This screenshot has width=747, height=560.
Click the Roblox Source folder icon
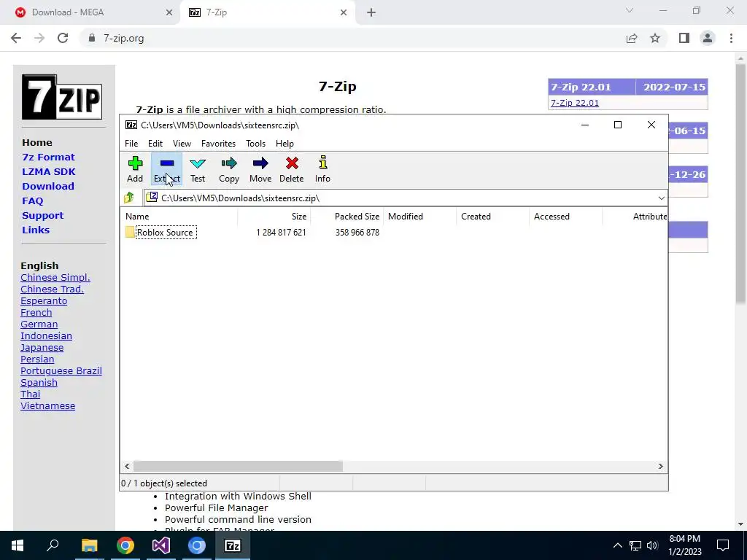pyautogui.click(x=130, y=233)
